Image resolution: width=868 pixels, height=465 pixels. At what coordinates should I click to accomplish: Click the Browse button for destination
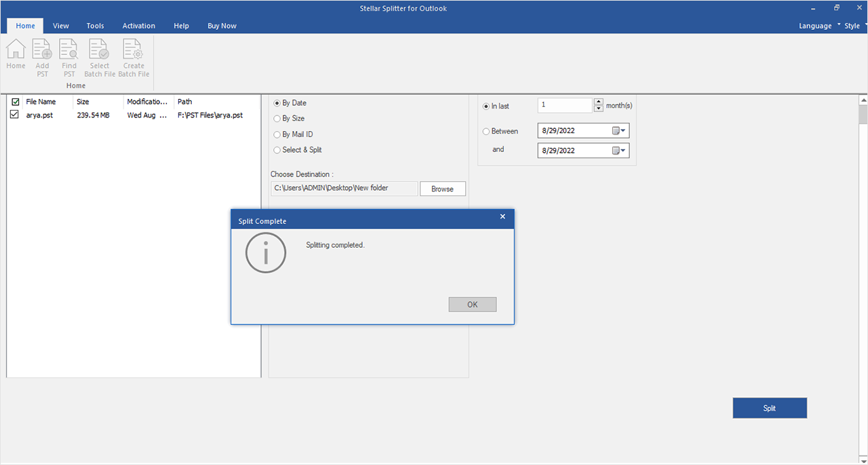pyautogui.click(x=442, y=189)
